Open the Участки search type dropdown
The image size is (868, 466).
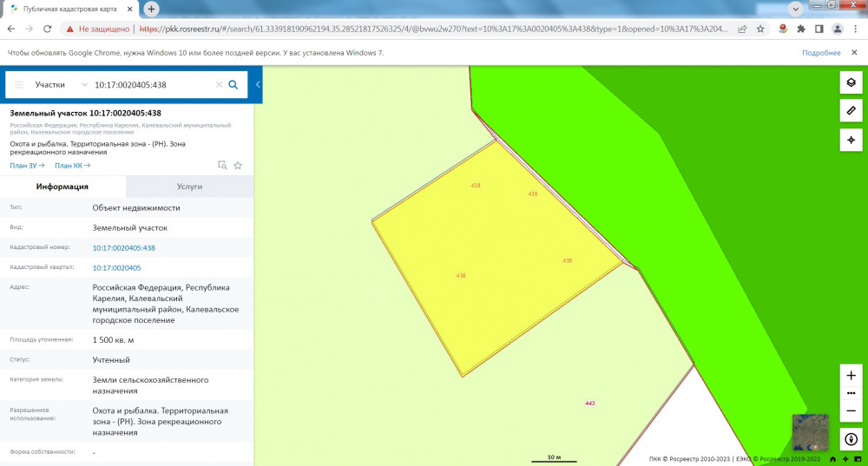pyautogui.click(x=61, y=85)
